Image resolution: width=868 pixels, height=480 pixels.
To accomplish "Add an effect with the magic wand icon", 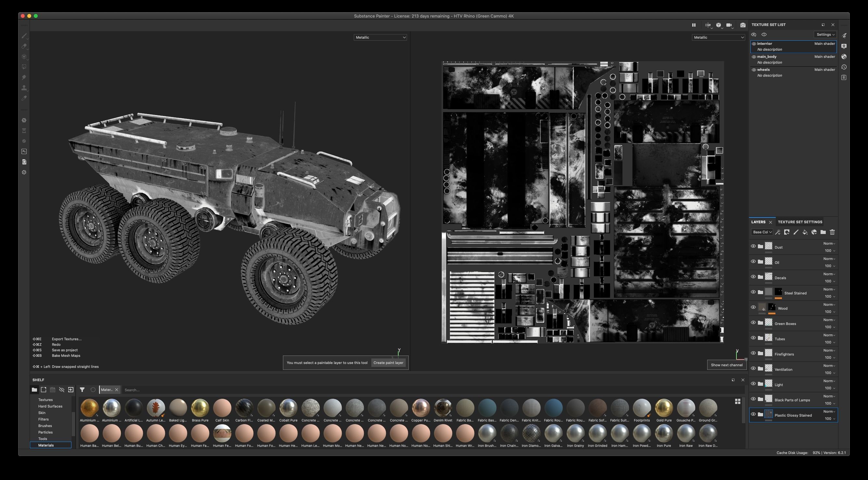I will pyautogui.click(x=778, y=232).
